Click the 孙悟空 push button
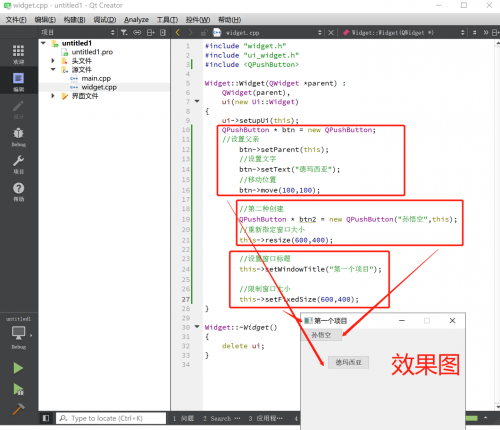Viewport: 500px width, 430px height. pos(321,335)
